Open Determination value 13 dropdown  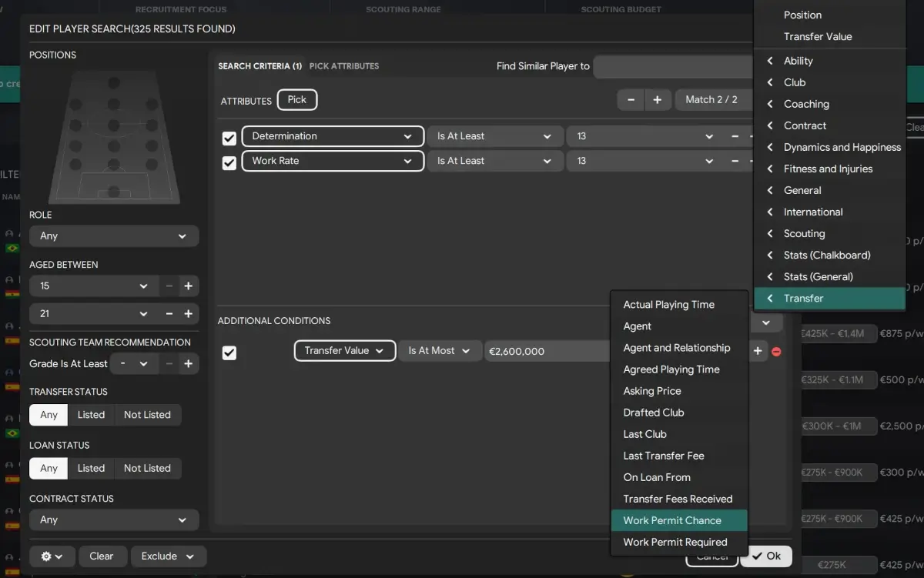[644, 136]
